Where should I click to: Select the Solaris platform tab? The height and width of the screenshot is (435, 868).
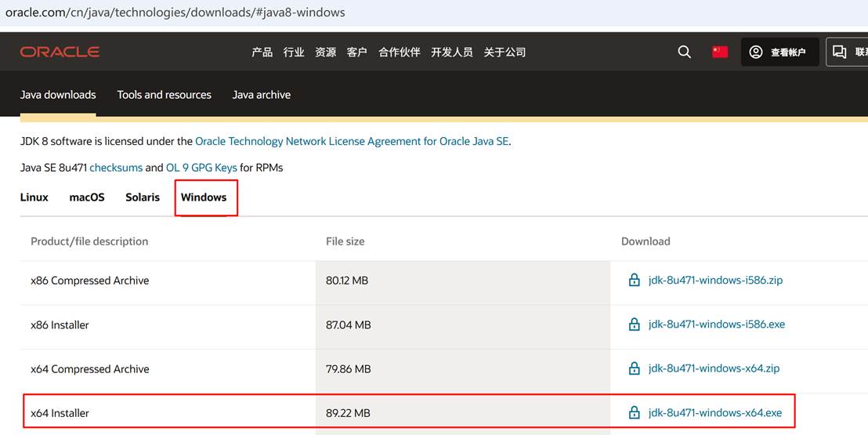(x=143, y=198)
